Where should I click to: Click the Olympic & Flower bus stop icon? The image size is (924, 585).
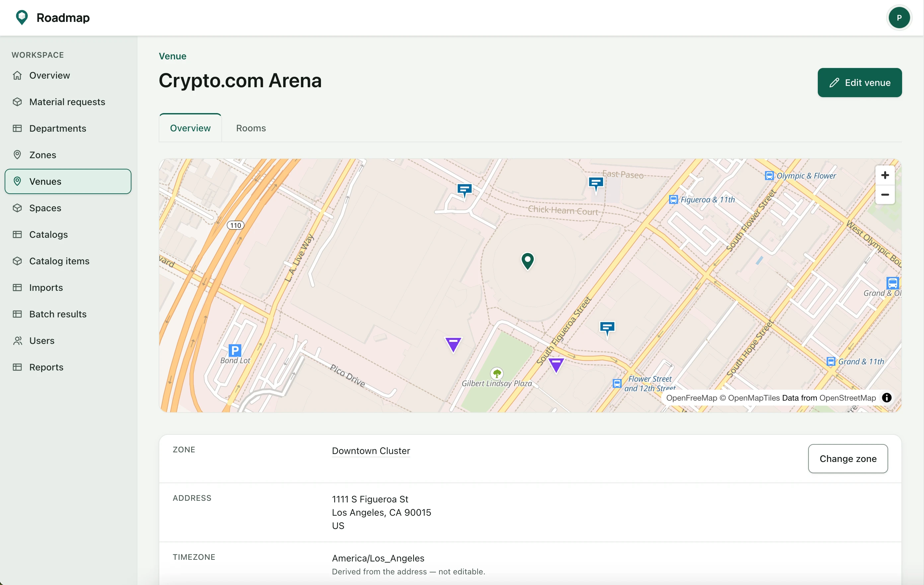click(769, 175)
